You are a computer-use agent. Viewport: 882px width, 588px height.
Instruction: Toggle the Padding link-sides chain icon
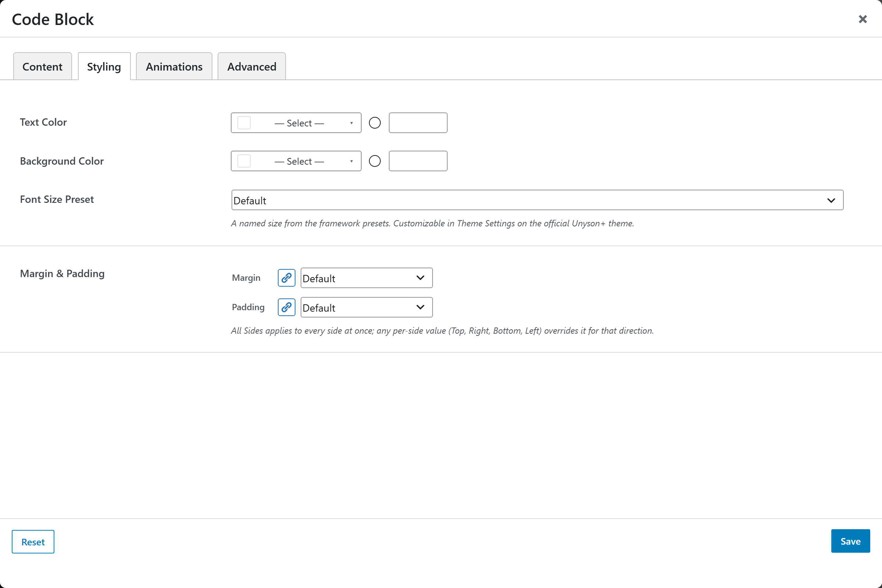287,307
